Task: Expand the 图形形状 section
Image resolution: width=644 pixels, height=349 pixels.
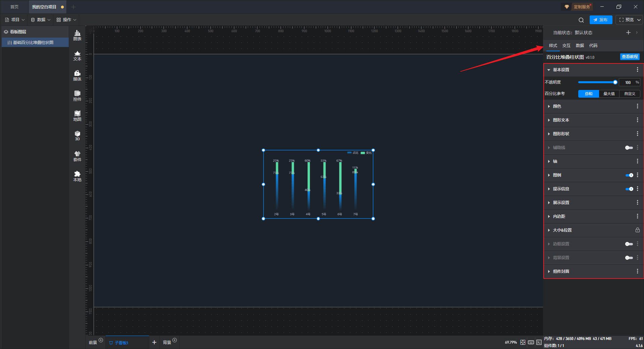Action: coord(549,134)
